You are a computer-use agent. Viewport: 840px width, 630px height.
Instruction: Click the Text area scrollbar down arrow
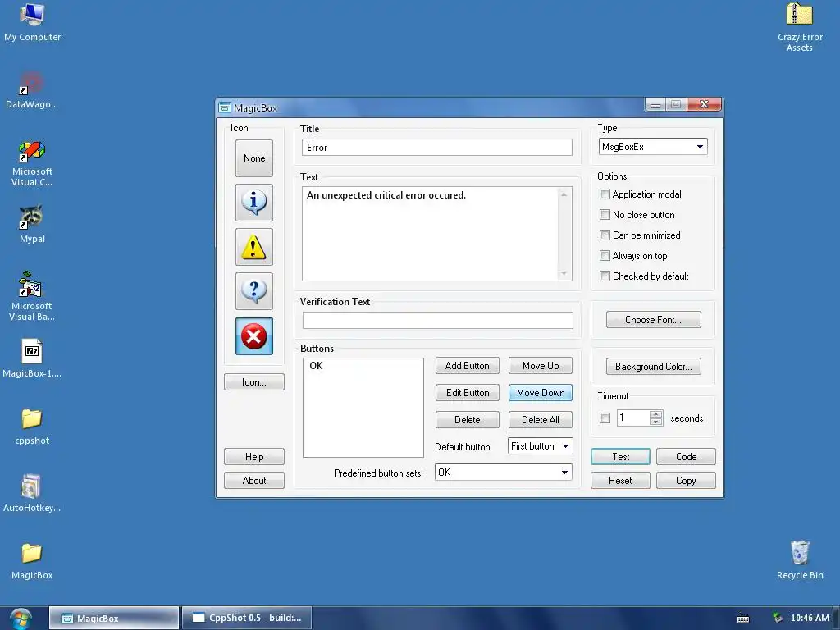coord(564,273)
